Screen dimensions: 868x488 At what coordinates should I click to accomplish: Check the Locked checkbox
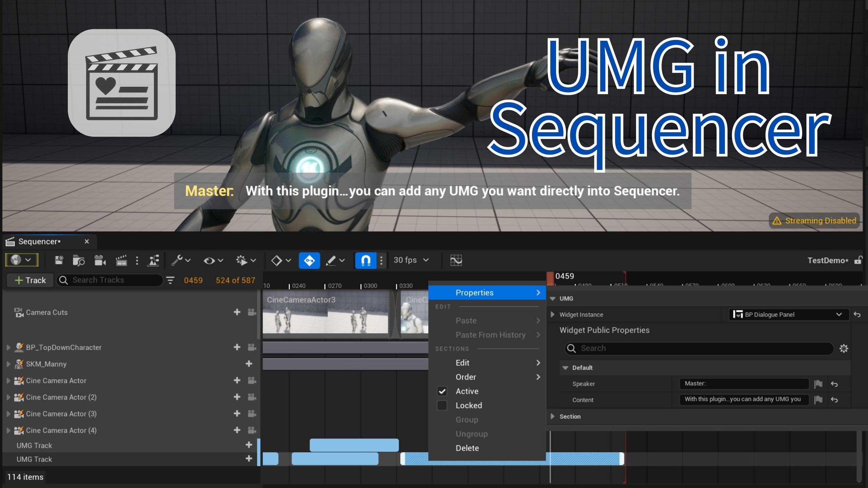click(442, 406)
